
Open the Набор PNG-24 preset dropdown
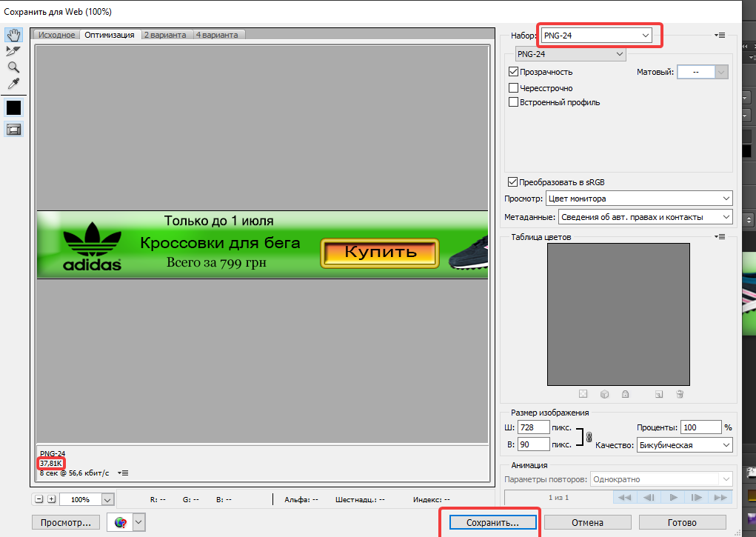596,36
